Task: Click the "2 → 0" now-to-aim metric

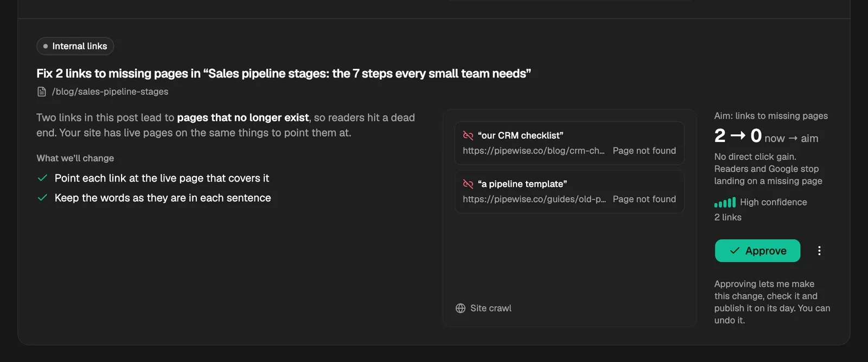Action: 765,136
